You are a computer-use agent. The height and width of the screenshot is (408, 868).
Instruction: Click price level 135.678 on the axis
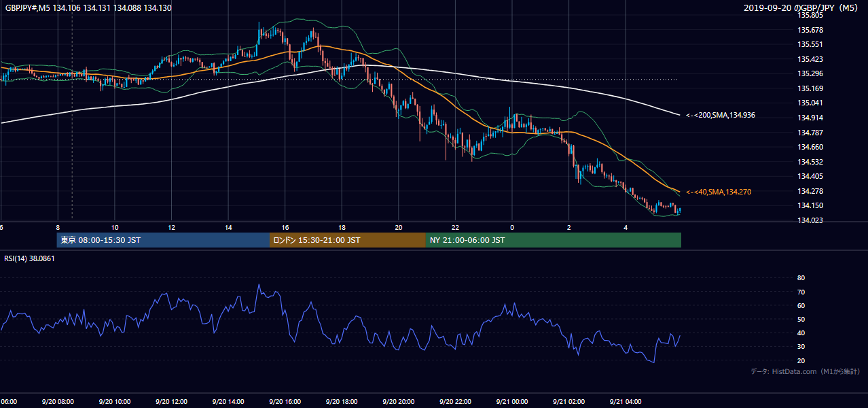[810, 30]
